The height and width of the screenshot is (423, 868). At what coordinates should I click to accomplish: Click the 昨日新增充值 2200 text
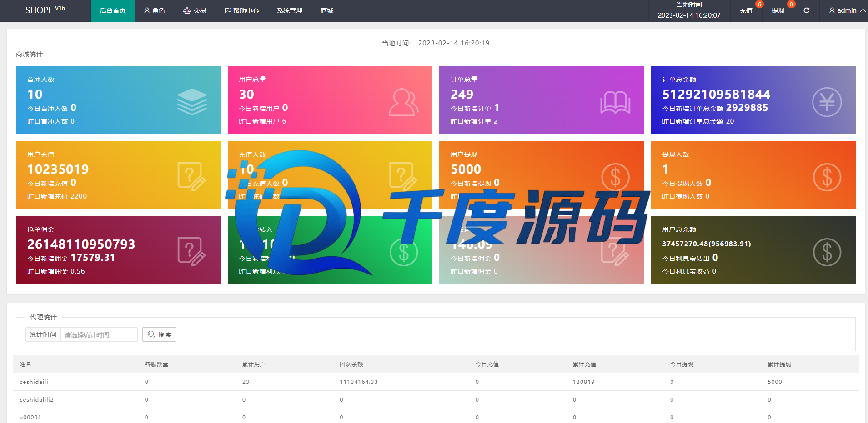57,196
